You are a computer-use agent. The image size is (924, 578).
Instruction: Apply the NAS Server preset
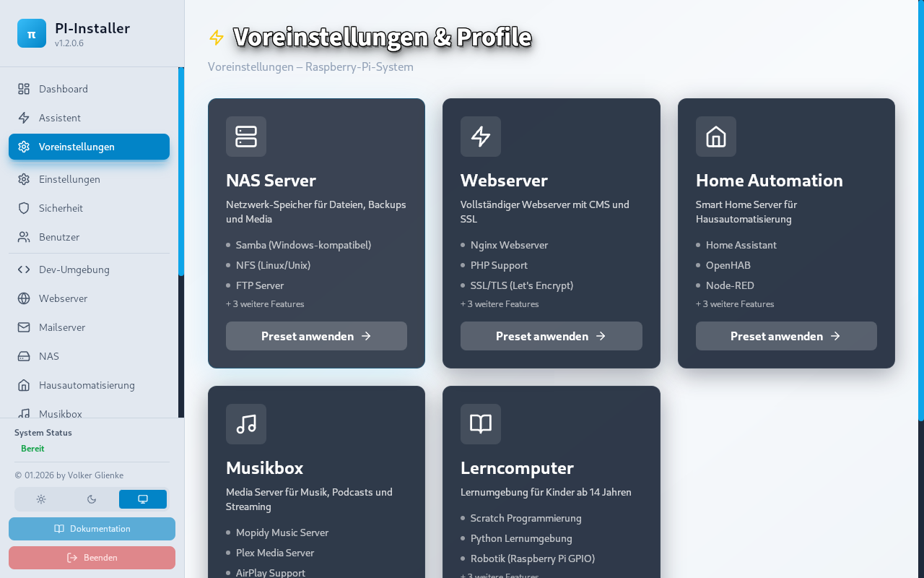(x=316, y=336)
